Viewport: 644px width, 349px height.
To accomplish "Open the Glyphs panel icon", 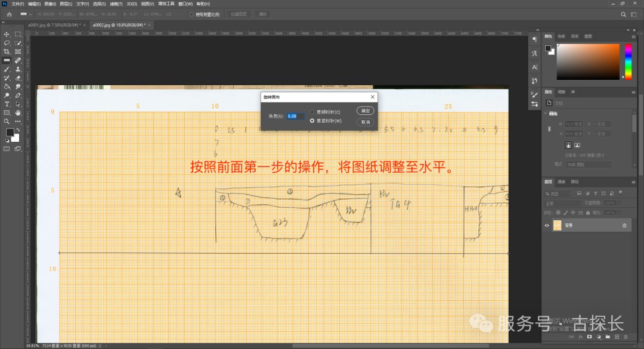I will [x=534, y=54].
